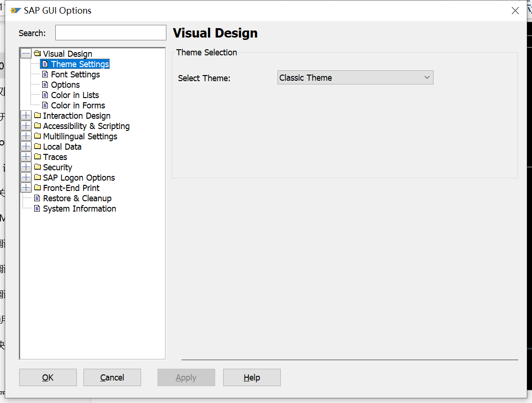Click the Multilingual Settings folder icon
This screenshot has width=532, height=403.
(37, 136)
